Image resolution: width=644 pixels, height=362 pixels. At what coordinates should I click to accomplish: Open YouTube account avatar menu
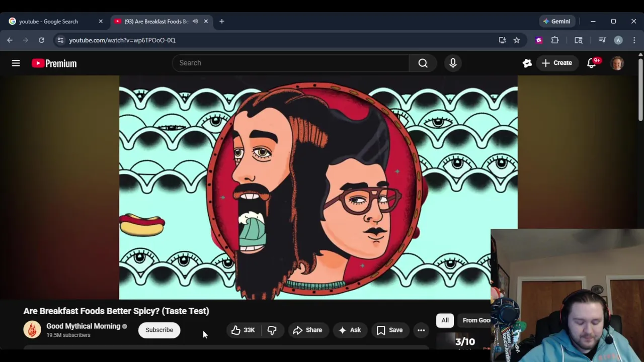pyautogui.click(x=617, y=63)
